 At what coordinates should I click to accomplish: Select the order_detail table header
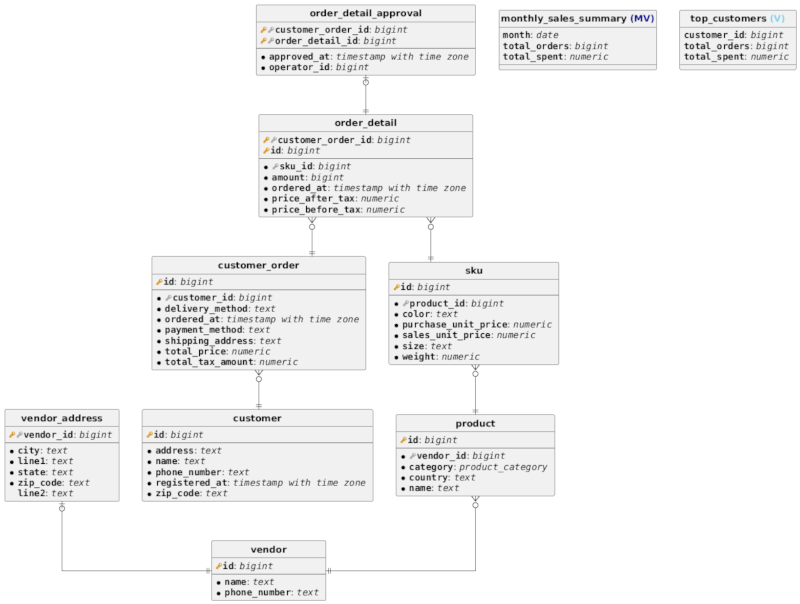click(x=365, y=122)
